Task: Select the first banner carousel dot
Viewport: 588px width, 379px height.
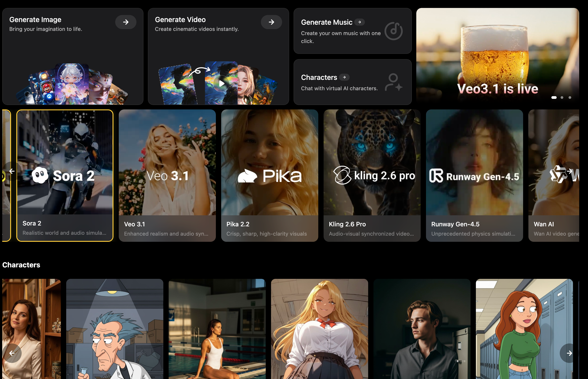Action: pyautogui.click(x=554, y=98)
